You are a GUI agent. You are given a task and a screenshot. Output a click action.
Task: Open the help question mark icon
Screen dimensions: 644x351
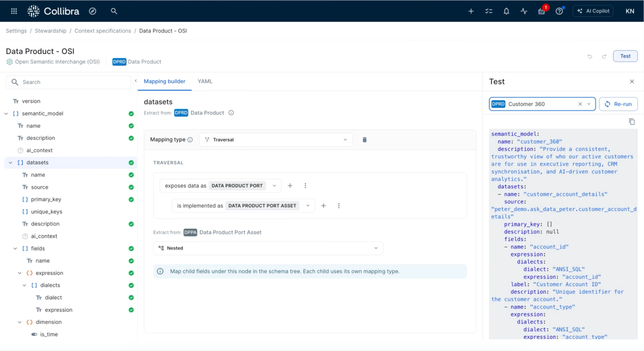(559, 11)
